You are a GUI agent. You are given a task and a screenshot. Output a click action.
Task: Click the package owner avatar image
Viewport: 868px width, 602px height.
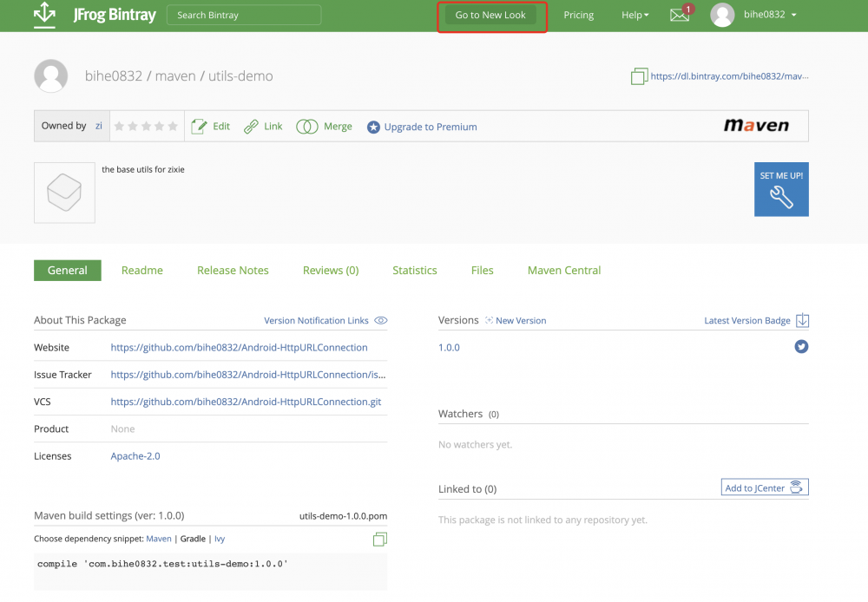[51, 75]
